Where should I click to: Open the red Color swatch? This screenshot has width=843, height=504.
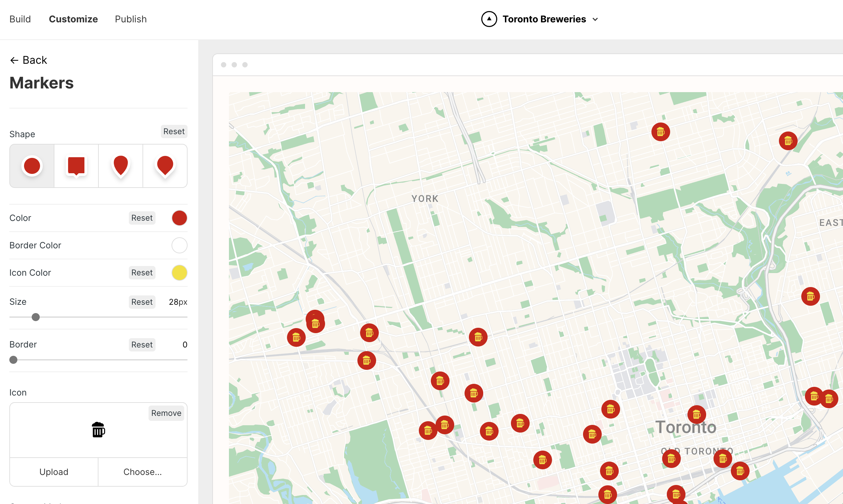click(179, 218)
